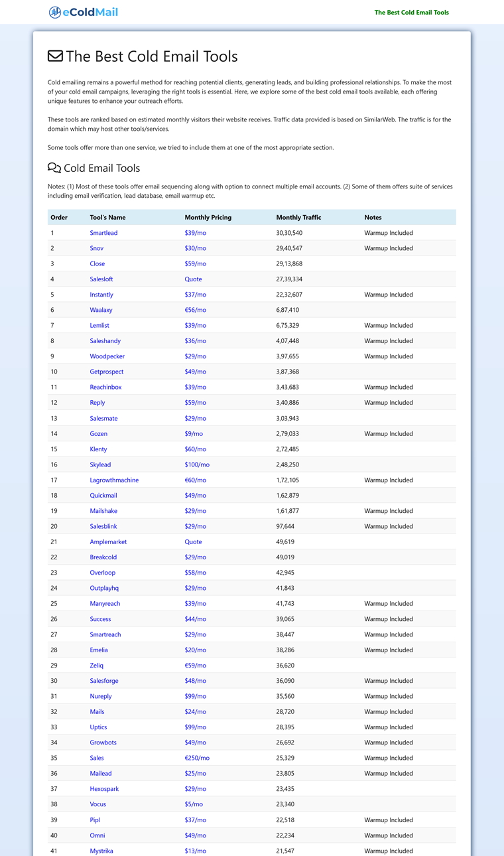Image resolution: width=504 pixels, height=856 pixels.
Task: Open the Vocus link
Action: (x=98, y=804)
